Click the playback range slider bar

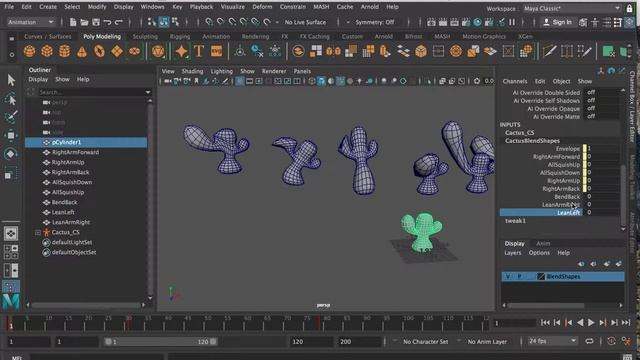tap(161, 341)
